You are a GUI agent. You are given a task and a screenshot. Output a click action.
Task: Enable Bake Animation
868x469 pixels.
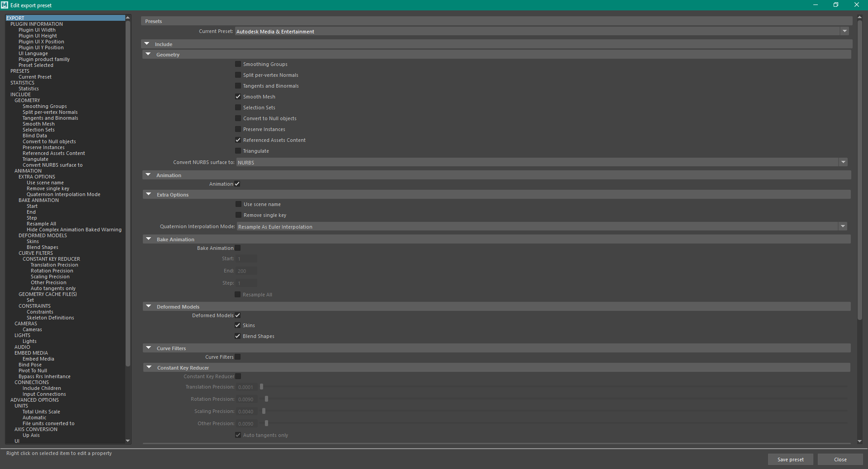(x=238, y=248)
